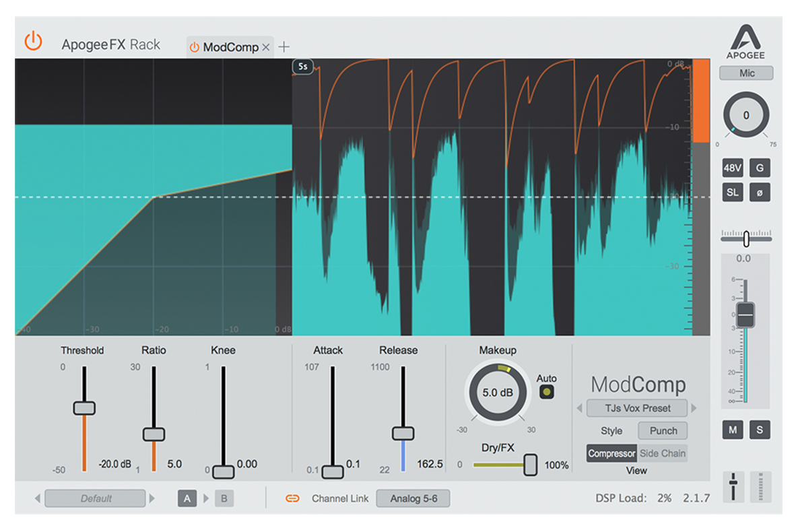Click the Ratio value 5.0
The image size is (796, 532).
[174, 464]
